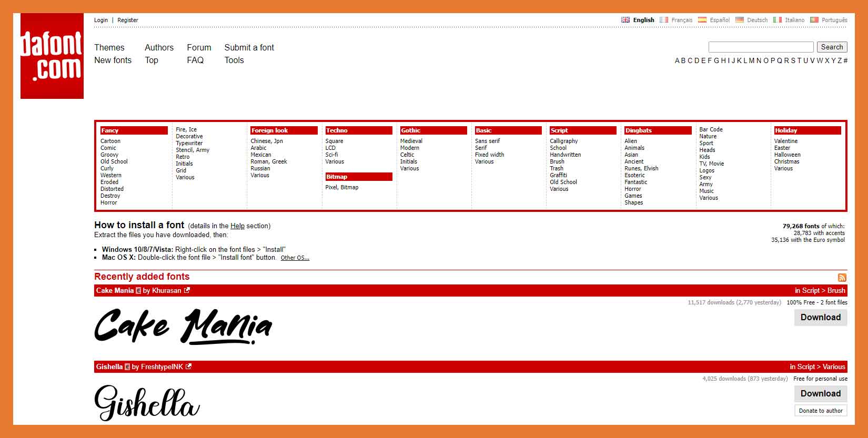Click the Spanish flag icon
The image size is (868, 438).
[x=702, y=20]
